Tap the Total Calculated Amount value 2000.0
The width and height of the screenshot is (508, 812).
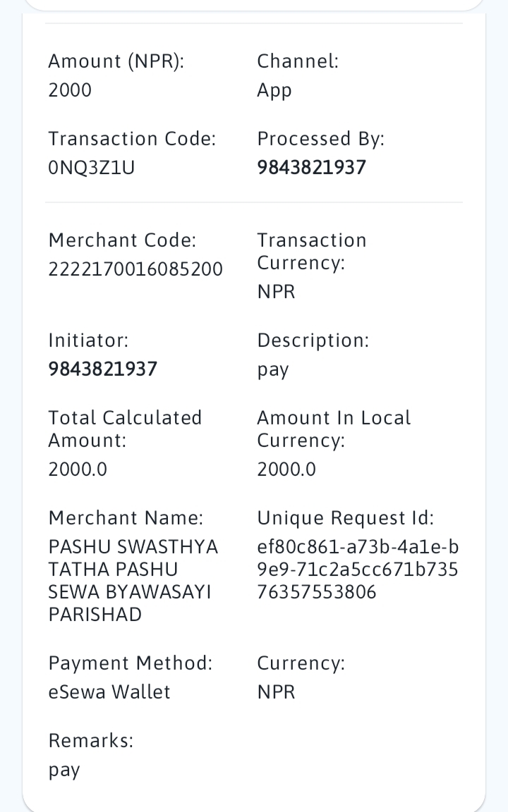pyautogui.click(x=78, y=469)
